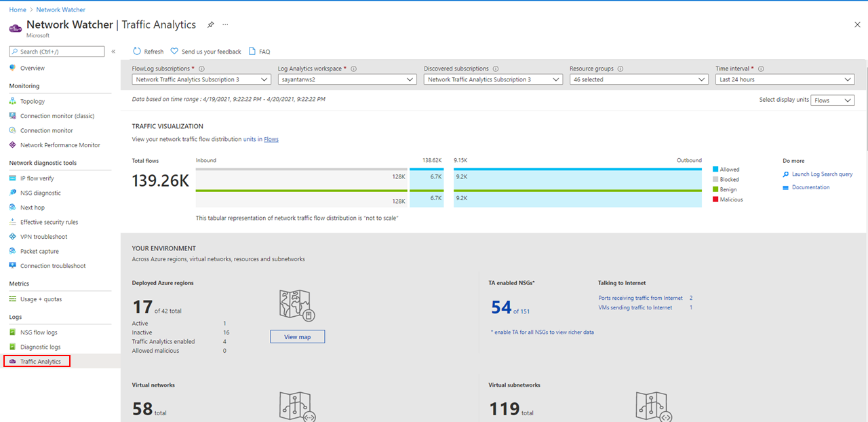Click VMs sending traffic to Internet link

click(x=635, y=307)
